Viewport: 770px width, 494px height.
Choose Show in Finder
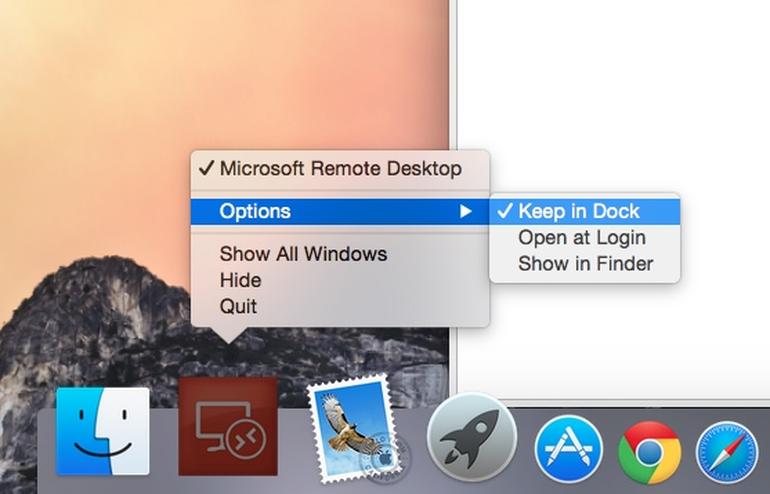(585, 264)
